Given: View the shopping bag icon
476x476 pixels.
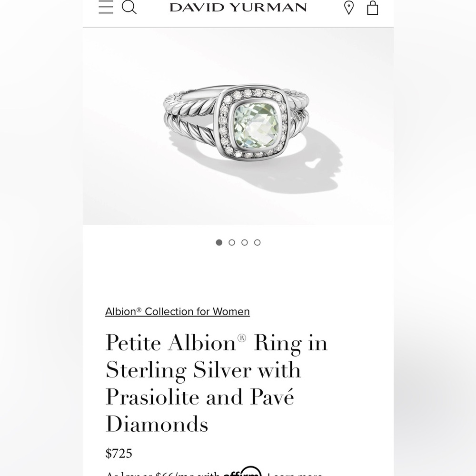Looking at the screenshot, I should [x=373, y=8].
